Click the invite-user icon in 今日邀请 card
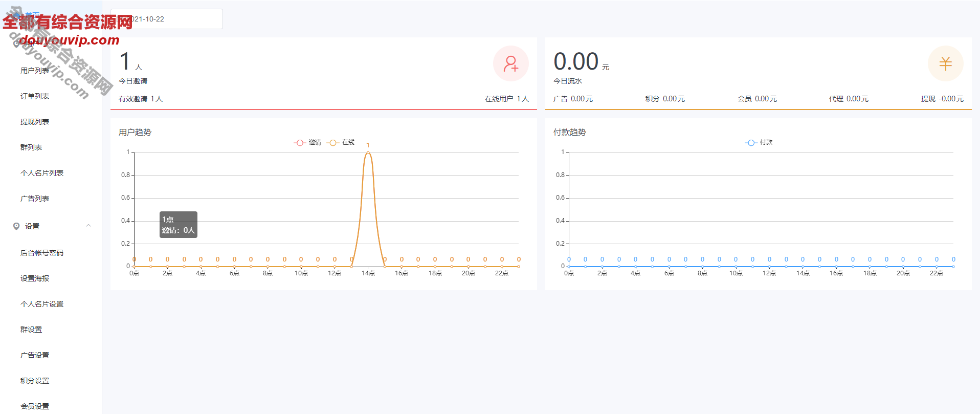 510,63
